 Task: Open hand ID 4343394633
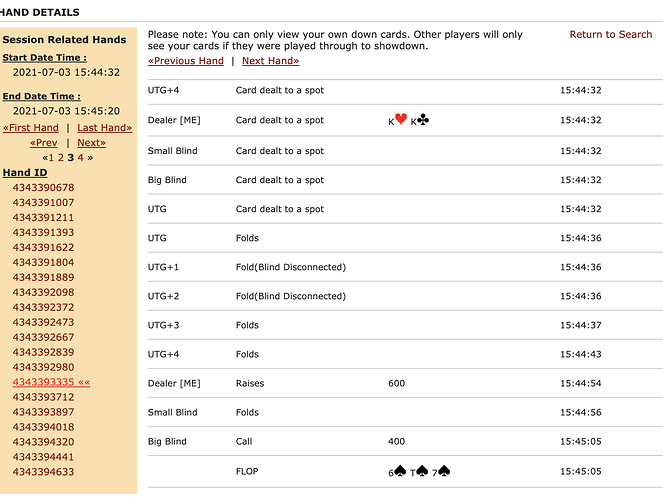coord(43,472)
